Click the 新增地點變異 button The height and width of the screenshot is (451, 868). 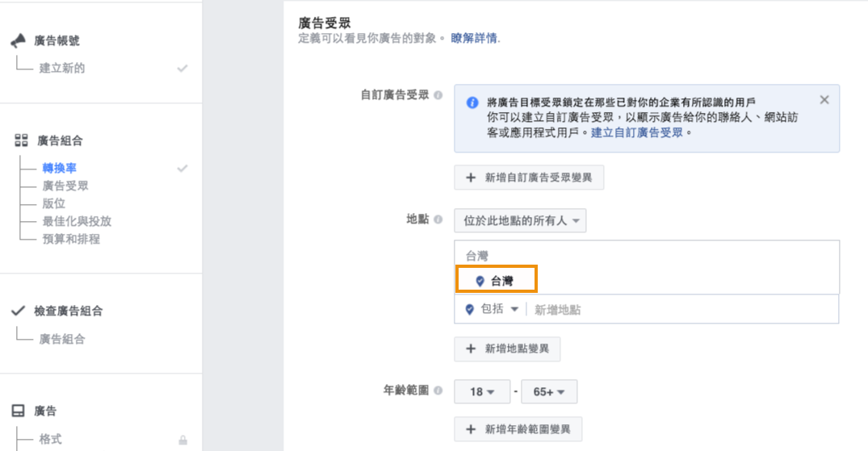tap(507, 349)
